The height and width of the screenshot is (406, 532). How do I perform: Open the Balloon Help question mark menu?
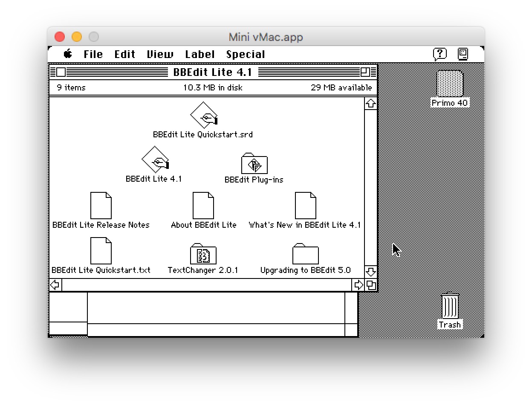coord(440,54)
